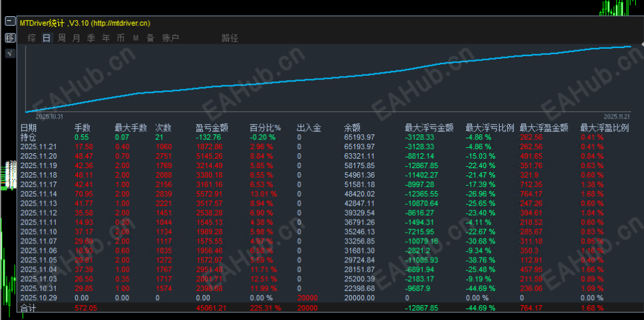The image size is (644, 320).
Task: Click the M tab
Action: tap(136, 38)
